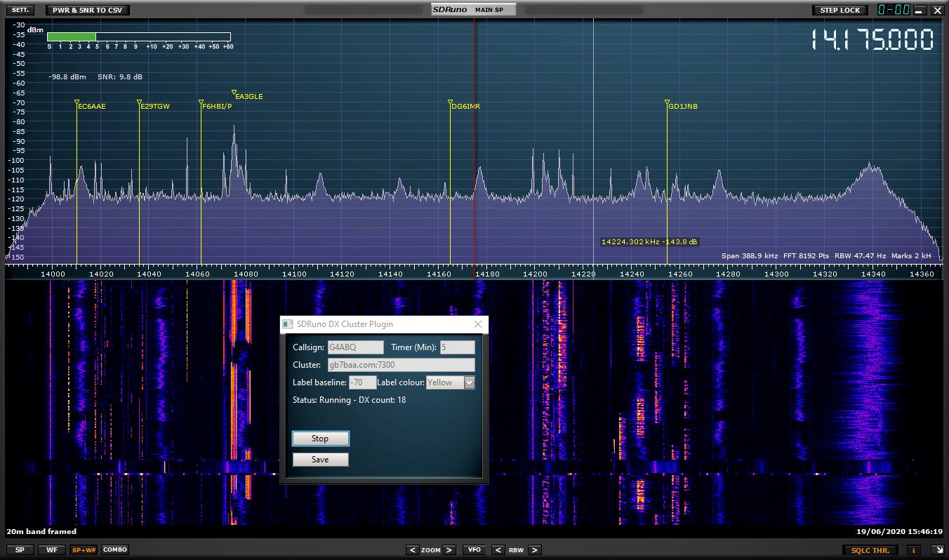Click the SDRuno MAIN SP title label
The image size is (949, 560).
[x=473, y=10]
